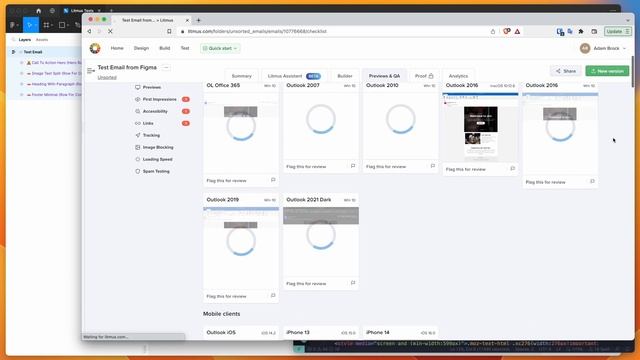Open the collapsed menu icon beside Test Email title
The image size is (640, 360).
91,71
